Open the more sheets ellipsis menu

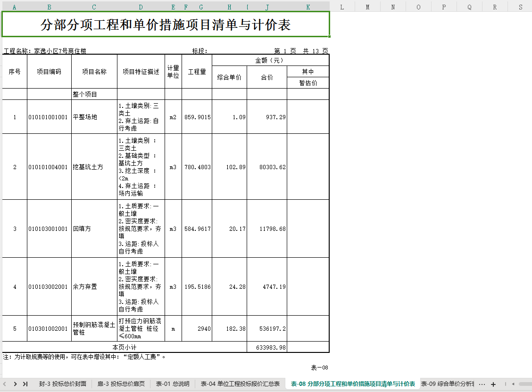(482, 384)
